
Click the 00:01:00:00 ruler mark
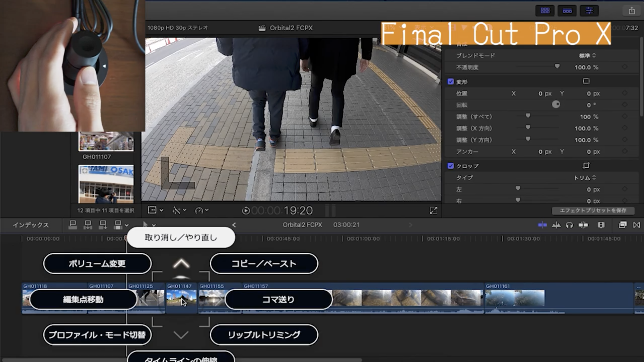[363, 239]
